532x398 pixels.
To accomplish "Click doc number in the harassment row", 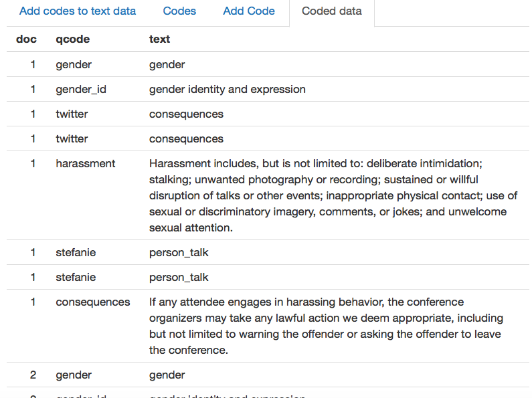I will pos(33,164).
